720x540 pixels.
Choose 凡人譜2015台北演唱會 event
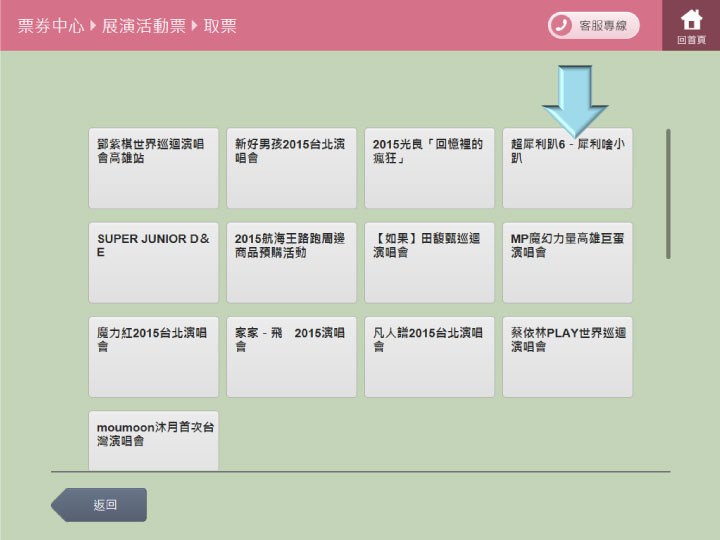(x=429, y=357)
